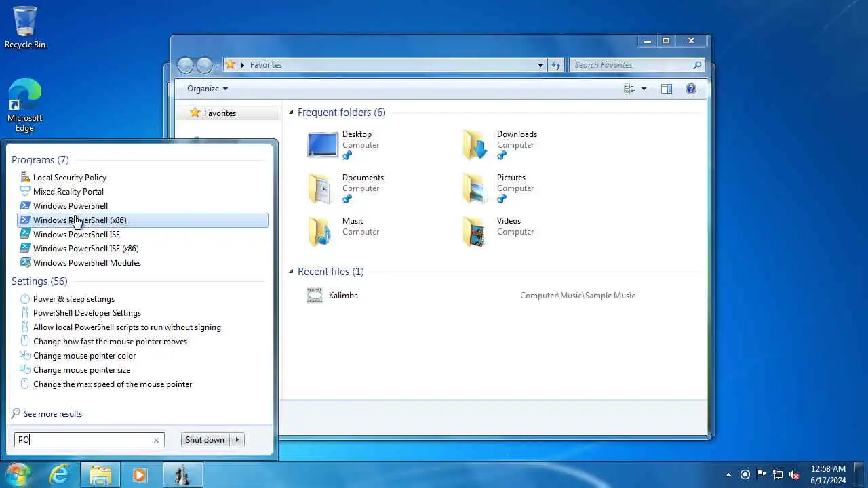The height and width of the screenshot is (488, 868).
Task: Open address bar history dropdown arrow
Action: [x=540, y=65]
